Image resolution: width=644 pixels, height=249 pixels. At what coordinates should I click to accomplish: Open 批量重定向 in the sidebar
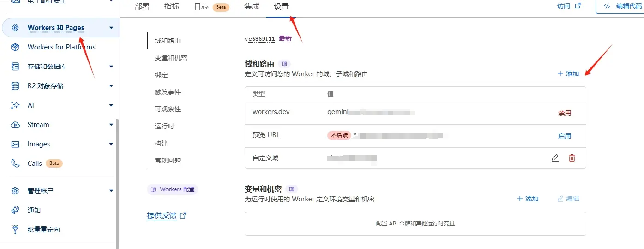pyautogui.click(x=44, y=230)
